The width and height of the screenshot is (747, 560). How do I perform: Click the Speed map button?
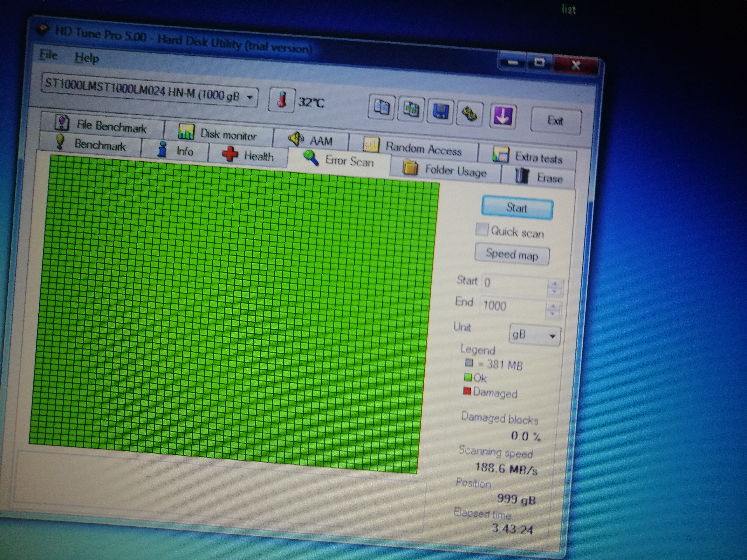(x=512, y=254)
